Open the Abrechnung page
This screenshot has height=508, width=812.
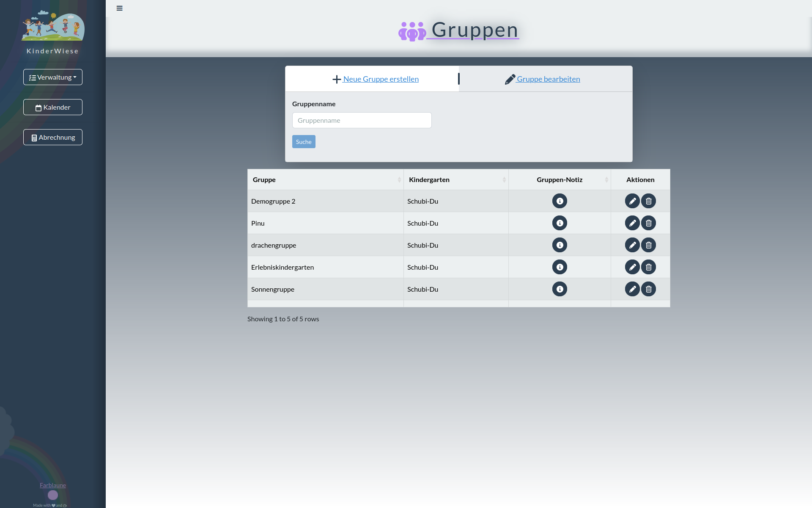point(53,137)
